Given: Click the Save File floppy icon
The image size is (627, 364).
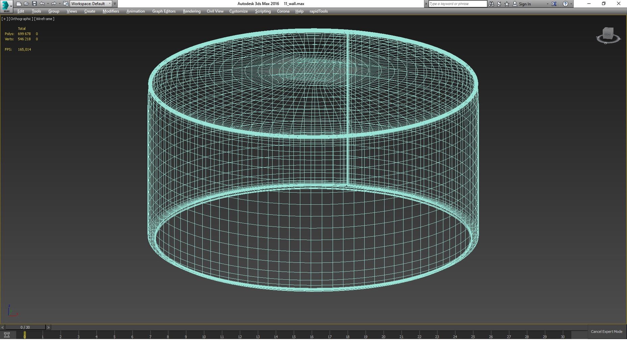Looking at the screenshot, I should [x=34, y=4].
